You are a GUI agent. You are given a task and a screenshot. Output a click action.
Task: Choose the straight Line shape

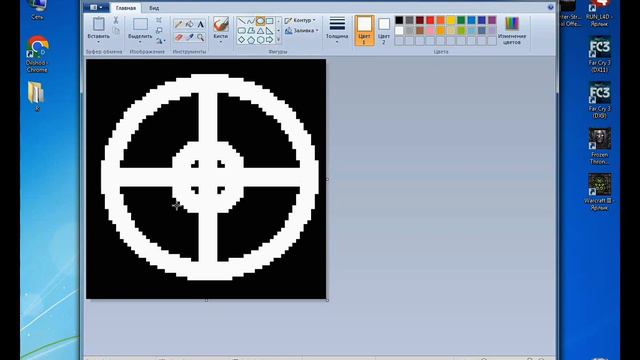(x=241, y=21)
